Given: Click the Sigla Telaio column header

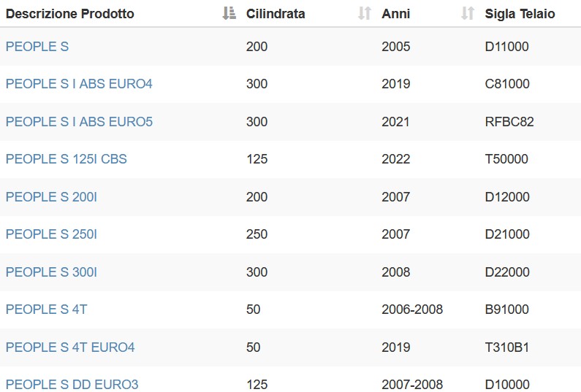Looking at the screenshot, I should pos(520,14).
